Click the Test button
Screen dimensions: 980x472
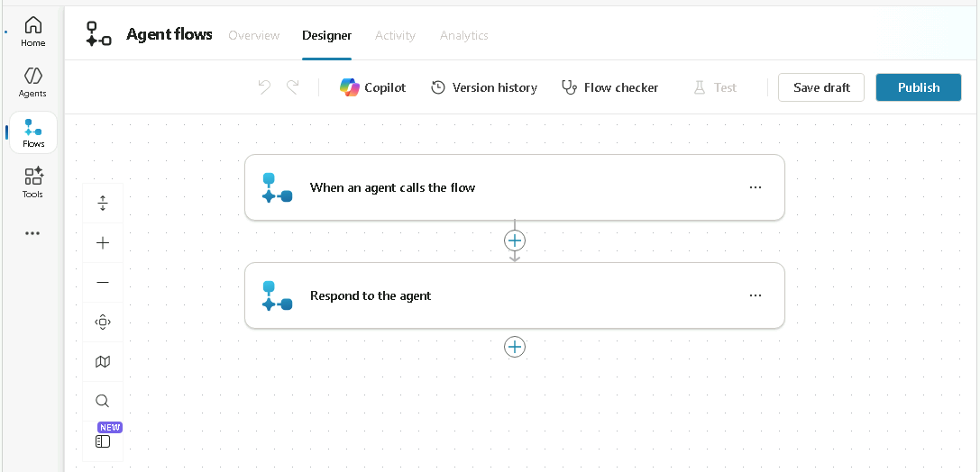[715, 87]
